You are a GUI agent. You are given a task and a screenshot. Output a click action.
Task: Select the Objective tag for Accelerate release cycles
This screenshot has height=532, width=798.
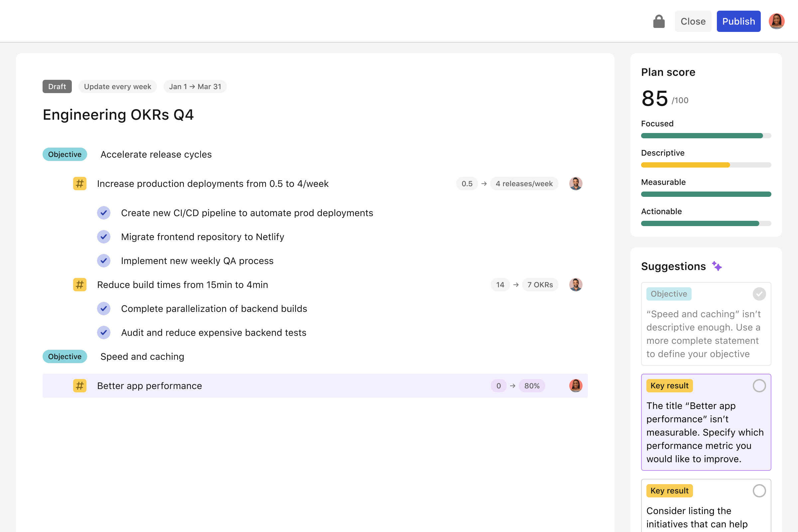point(65,154)
